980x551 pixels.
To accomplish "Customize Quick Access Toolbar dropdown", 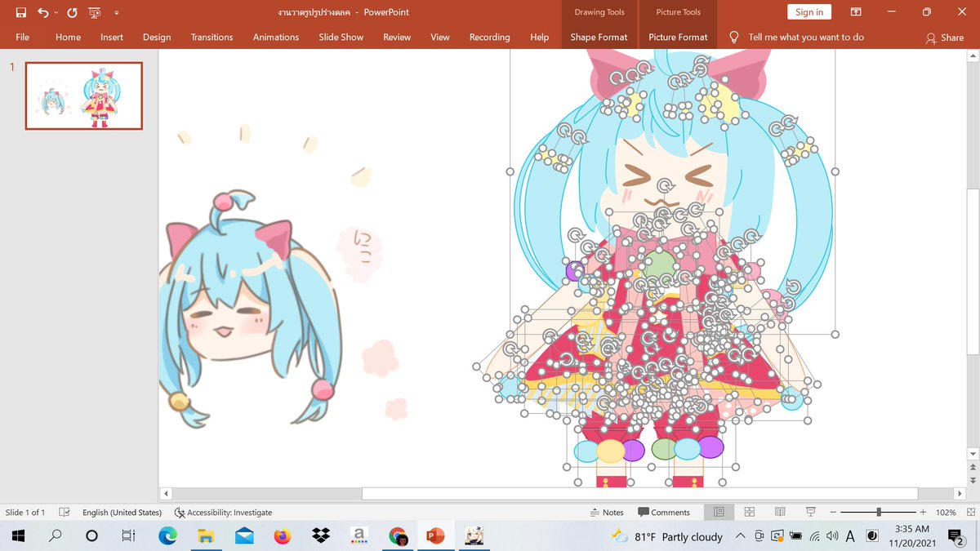I will click(x=117, y=13).
